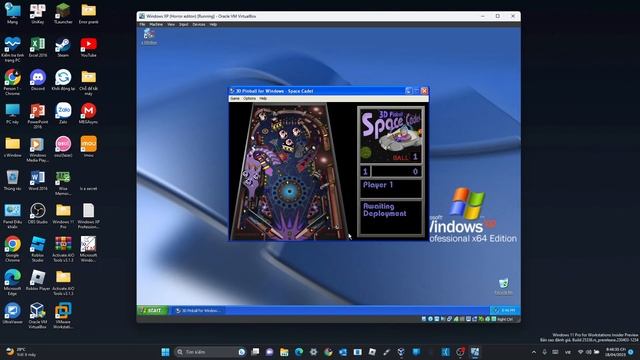Select the Zalo desktop icon

(x=63, y=113)
